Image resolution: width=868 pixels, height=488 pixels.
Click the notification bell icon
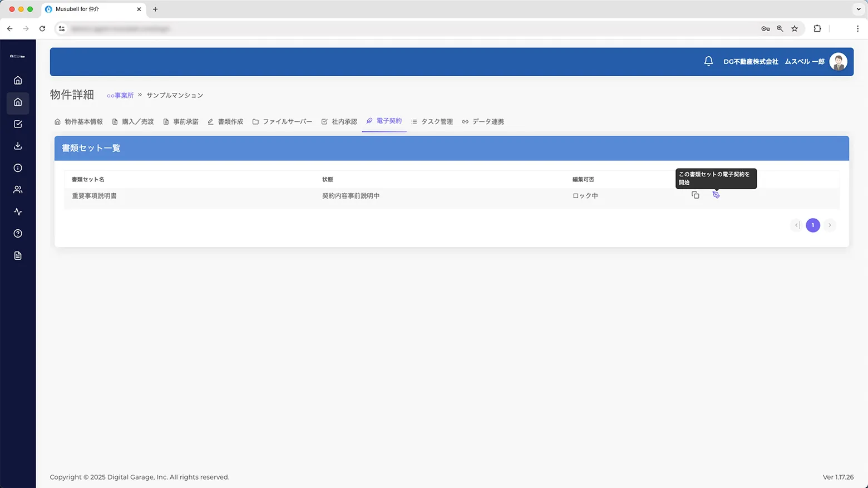click(x=708, y=61)
